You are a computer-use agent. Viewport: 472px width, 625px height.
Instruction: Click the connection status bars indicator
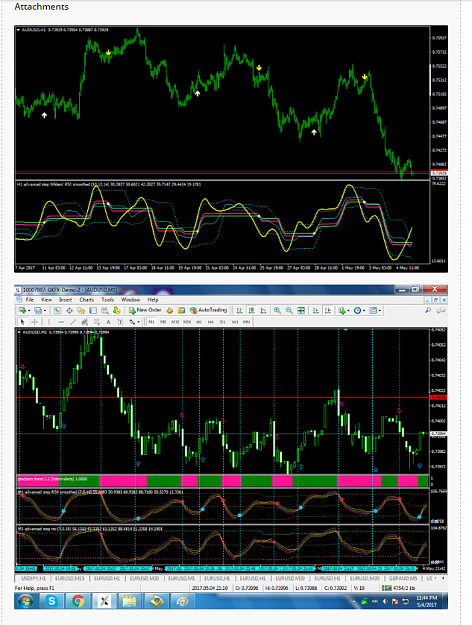pos(387,588)
